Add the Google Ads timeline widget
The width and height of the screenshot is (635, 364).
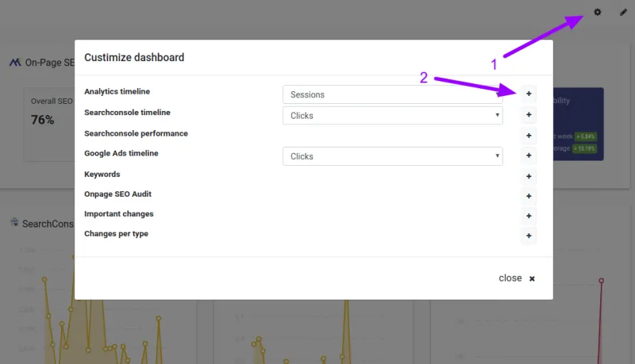pos(529,155)
